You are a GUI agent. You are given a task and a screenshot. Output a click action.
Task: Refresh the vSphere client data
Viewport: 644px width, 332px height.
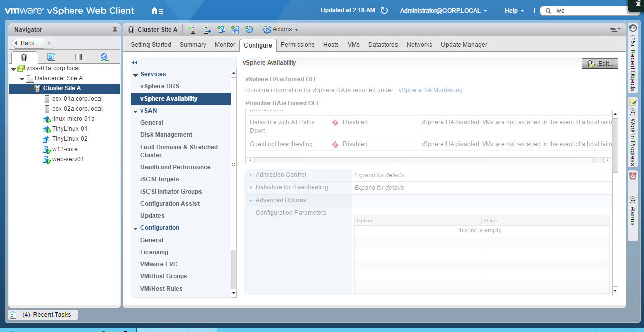(384, 11)
